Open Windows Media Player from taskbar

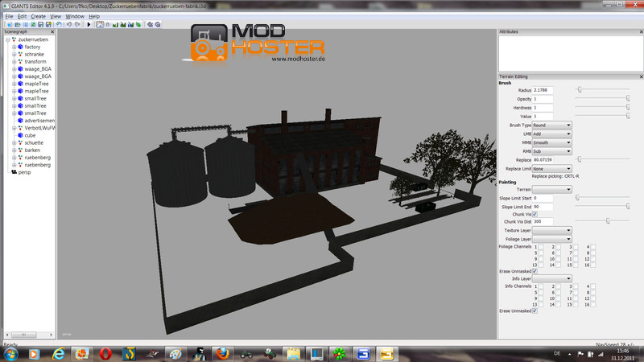[35, 353]
